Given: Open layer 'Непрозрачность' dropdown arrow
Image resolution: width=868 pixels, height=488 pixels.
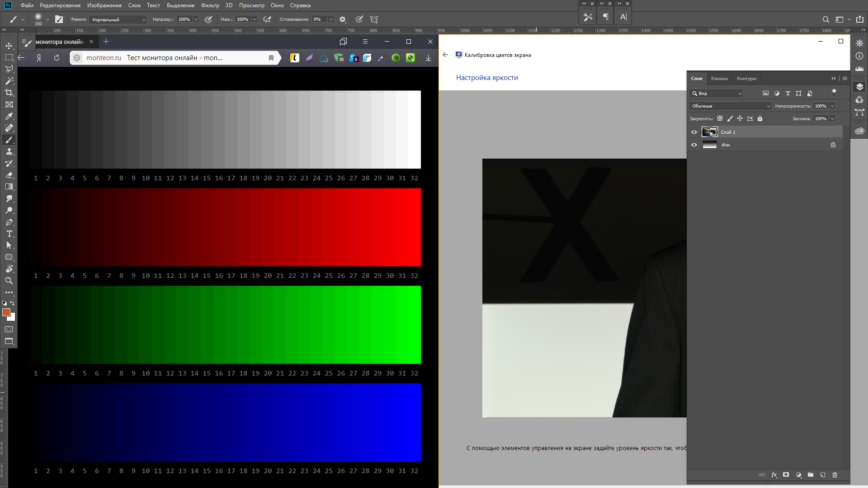Looking at the screenshot, I should [x=832, y=106].
